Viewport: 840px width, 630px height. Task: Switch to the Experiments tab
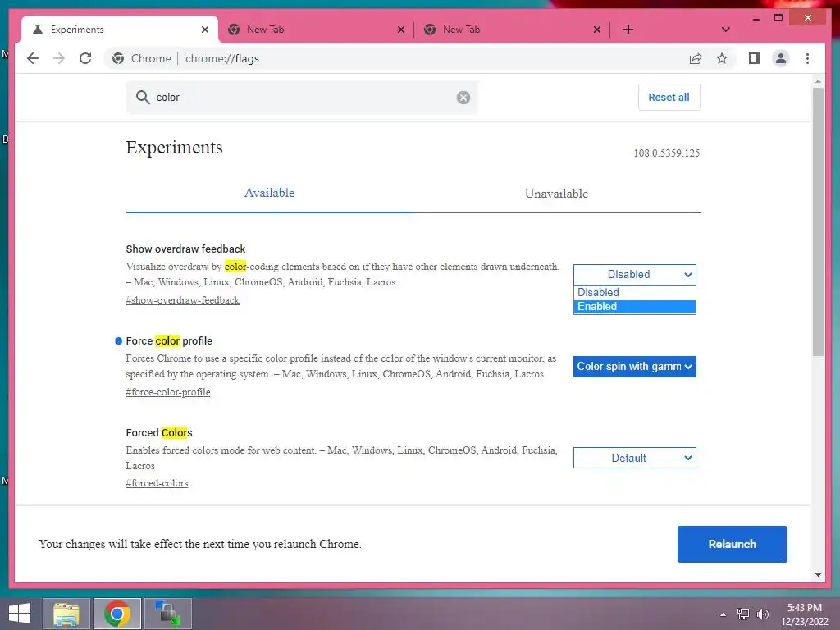[121, 30]
